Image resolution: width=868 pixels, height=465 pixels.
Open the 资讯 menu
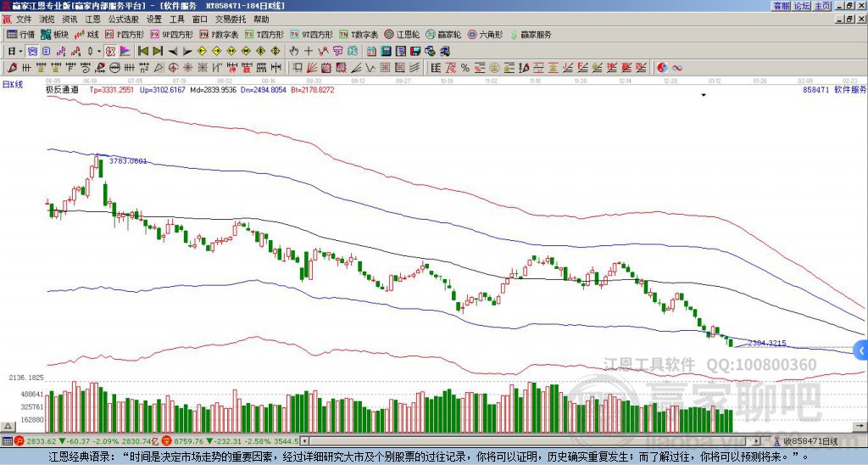click(x=70, y=20)
